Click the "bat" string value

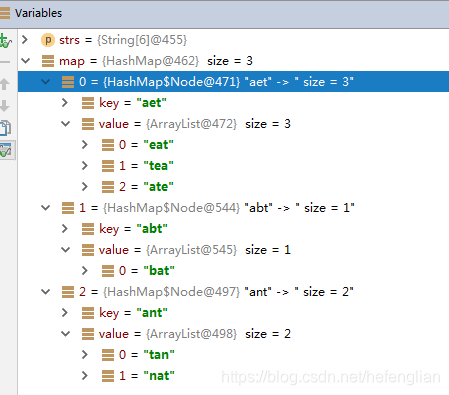point(159,271)
